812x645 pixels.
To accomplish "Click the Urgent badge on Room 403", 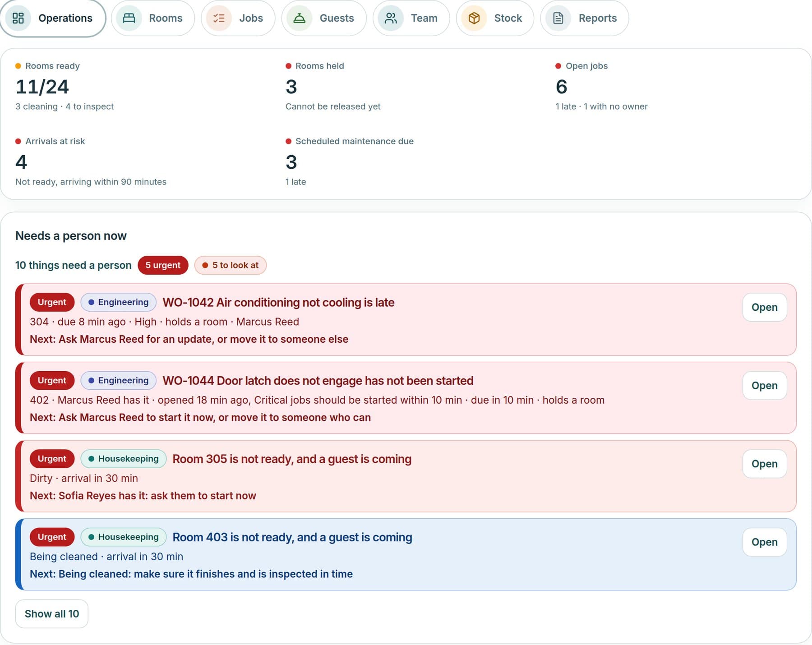I will [52, 537].
